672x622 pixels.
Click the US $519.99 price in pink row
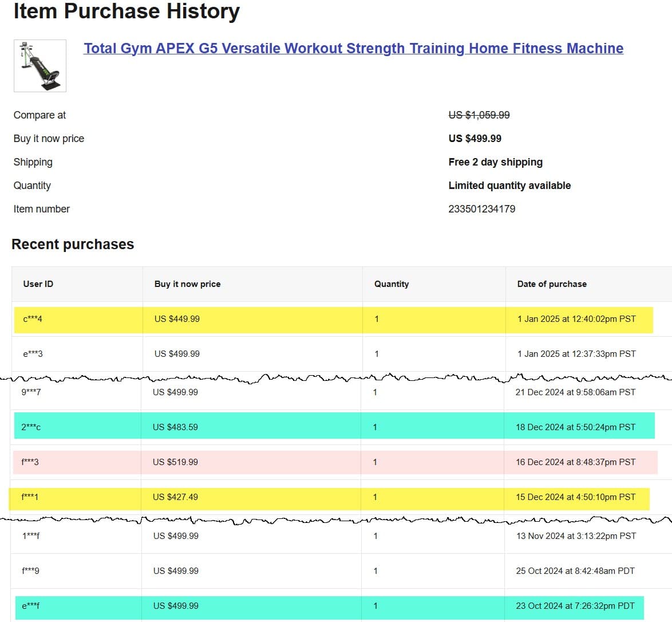click(x=175, y=462)
